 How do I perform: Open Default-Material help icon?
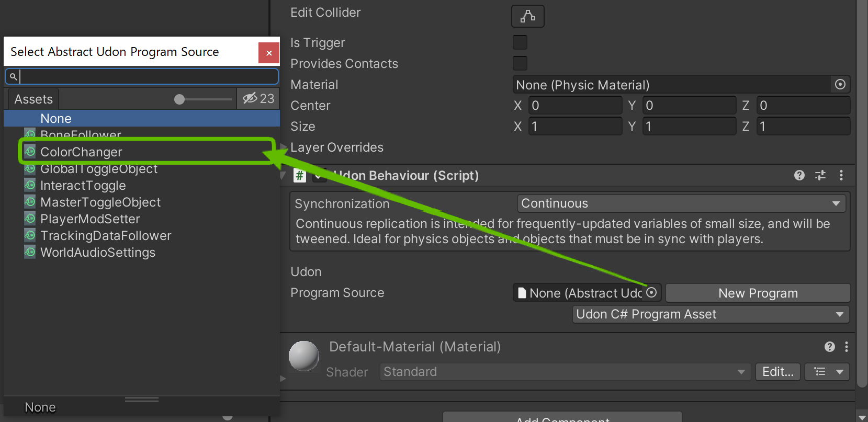coord(829,347)
